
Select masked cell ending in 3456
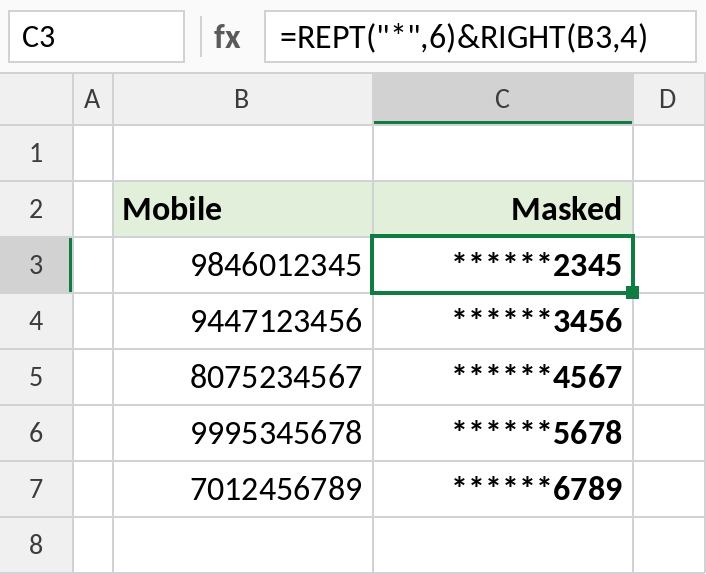503,321
